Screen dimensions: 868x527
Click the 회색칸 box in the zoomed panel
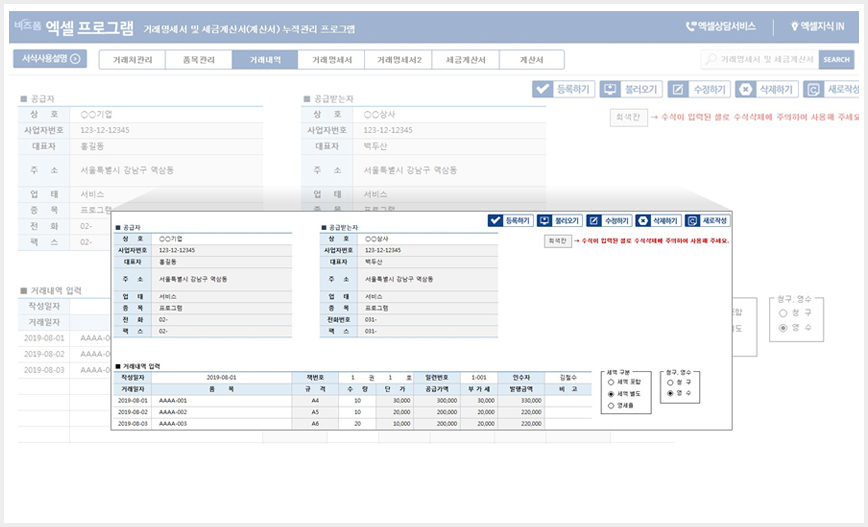(557, 241)
